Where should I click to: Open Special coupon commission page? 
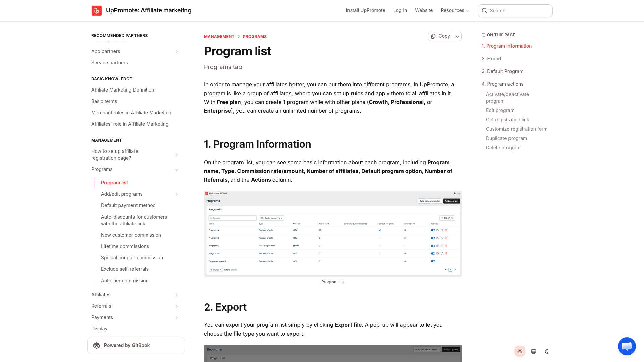(132, 258)
